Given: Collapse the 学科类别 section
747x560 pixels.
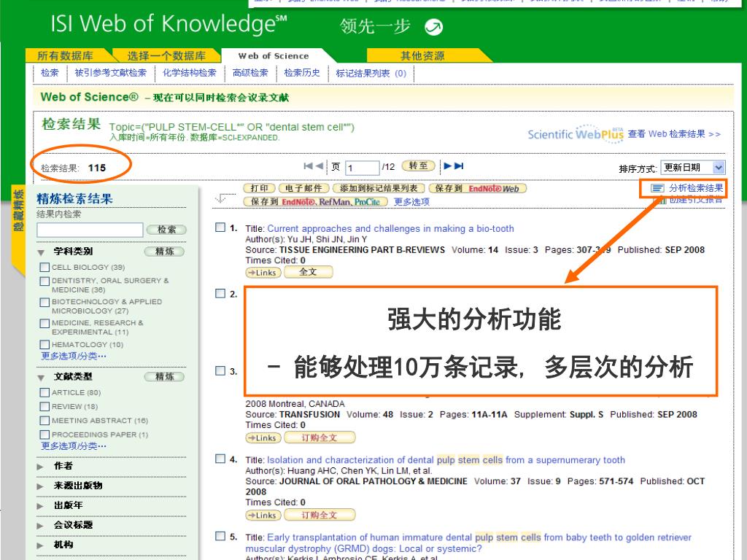Looking at the screenshot, I should pos(41,252).
